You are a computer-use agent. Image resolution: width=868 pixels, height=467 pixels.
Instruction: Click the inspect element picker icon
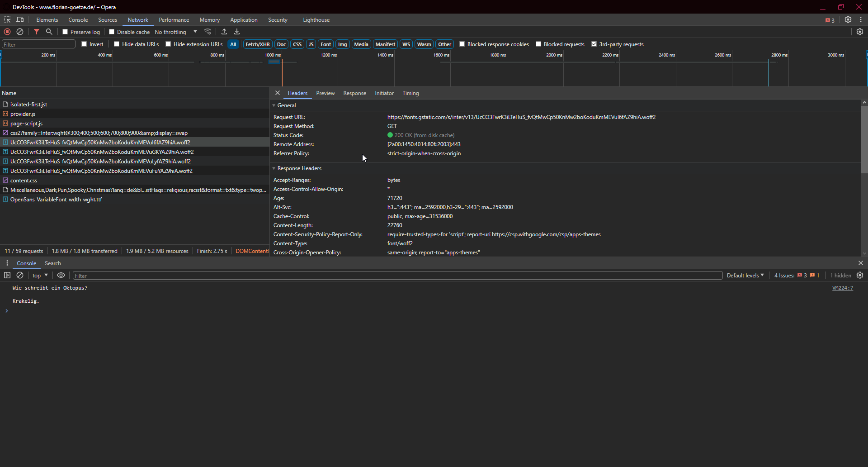click(x=7, y=20)
